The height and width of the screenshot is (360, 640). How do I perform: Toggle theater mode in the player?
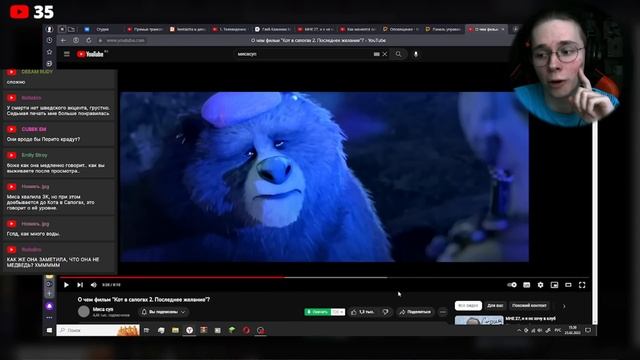click(x=568, y=285)
